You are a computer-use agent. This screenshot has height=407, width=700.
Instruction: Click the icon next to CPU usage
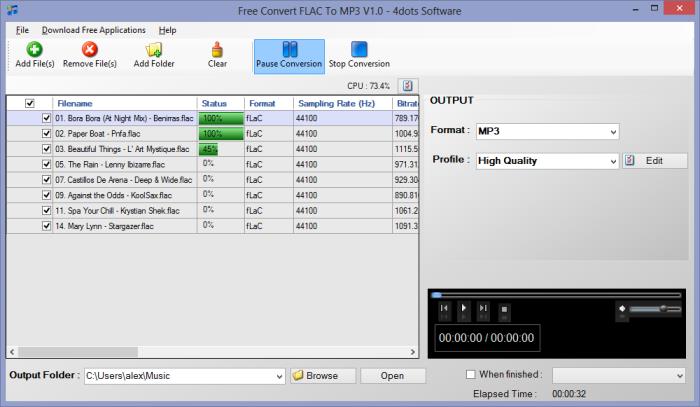pos(408,85)
